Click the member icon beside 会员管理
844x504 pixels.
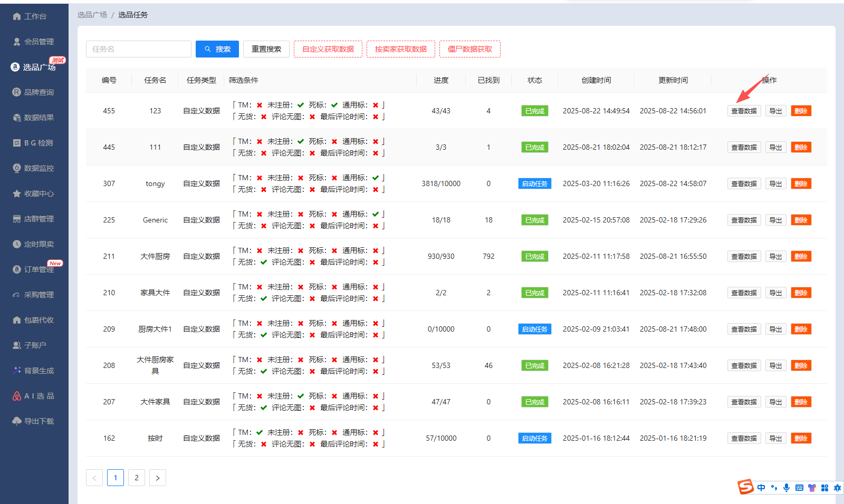(17, 42)
